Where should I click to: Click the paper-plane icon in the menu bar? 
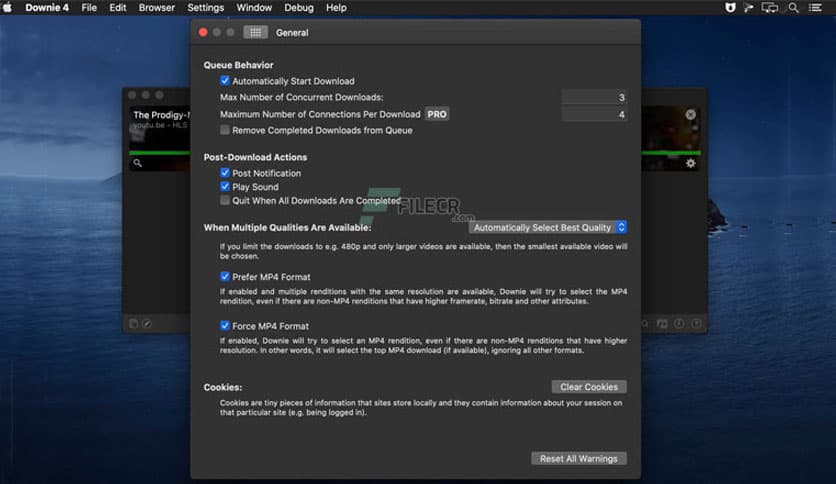click(749, 7)
